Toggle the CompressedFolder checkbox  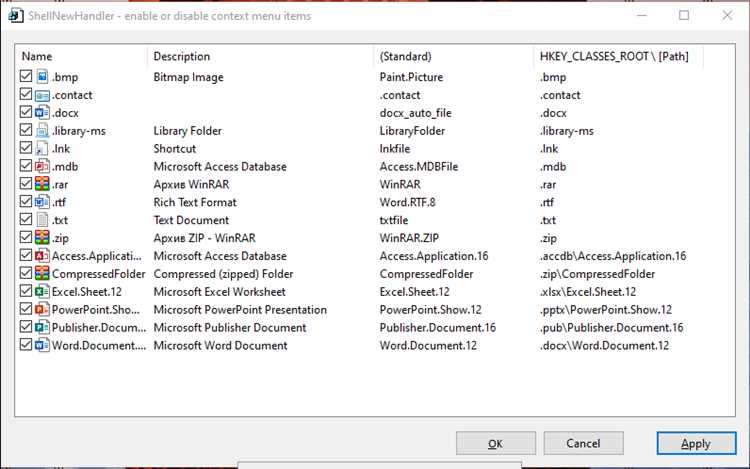26,273
